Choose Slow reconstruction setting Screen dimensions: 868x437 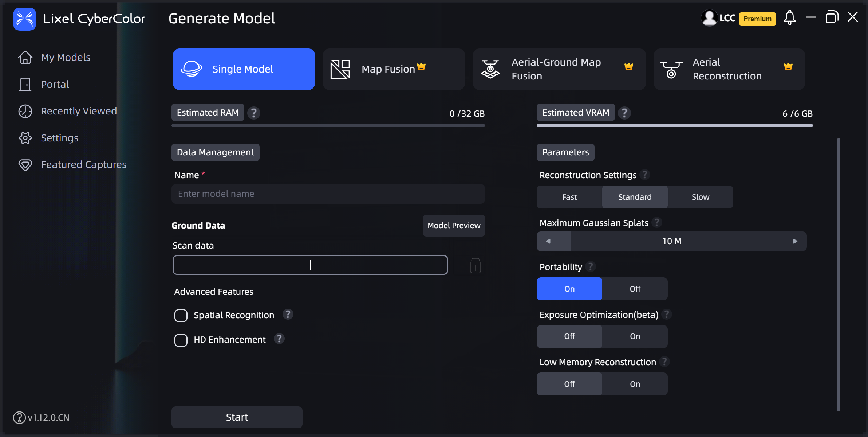point(701,197)
